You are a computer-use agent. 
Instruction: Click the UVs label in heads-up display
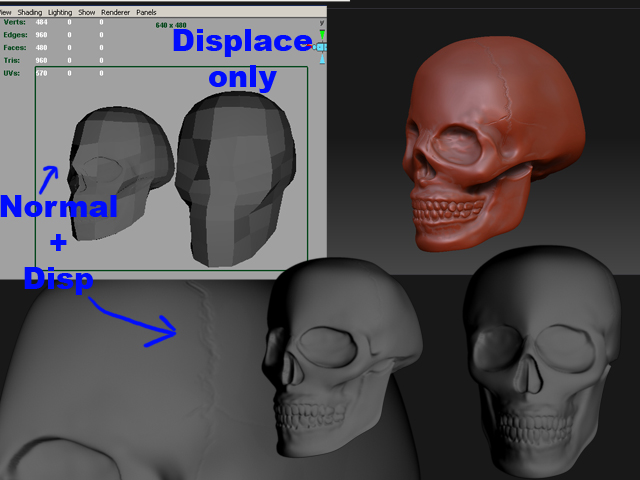click(x=11, y=73)
